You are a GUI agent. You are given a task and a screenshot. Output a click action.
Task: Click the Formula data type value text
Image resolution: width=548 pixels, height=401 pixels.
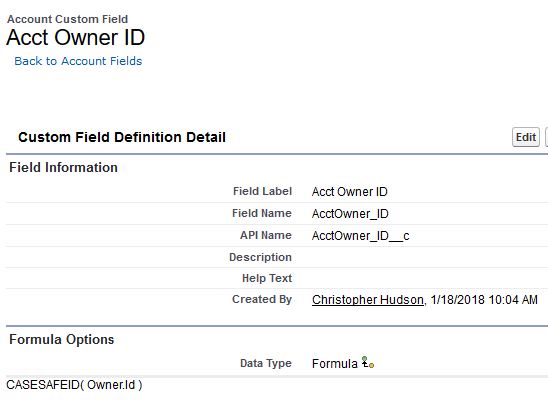click(334, 364)
